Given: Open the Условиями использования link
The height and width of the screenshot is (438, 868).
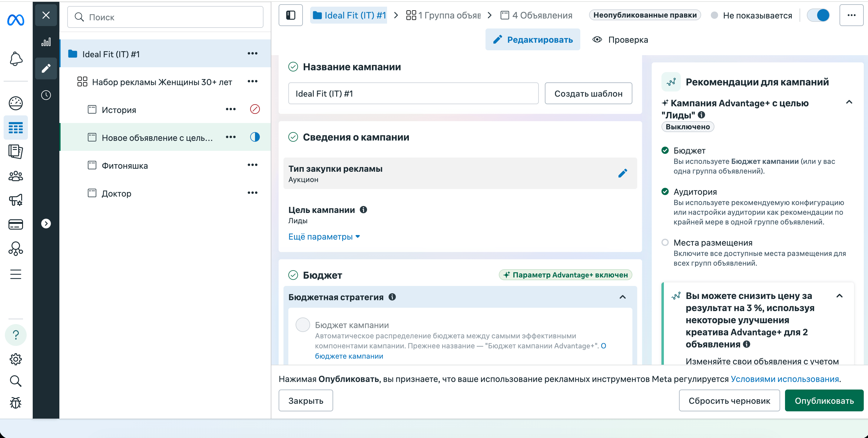Looking at the screenshot, I should coord(785,379).
